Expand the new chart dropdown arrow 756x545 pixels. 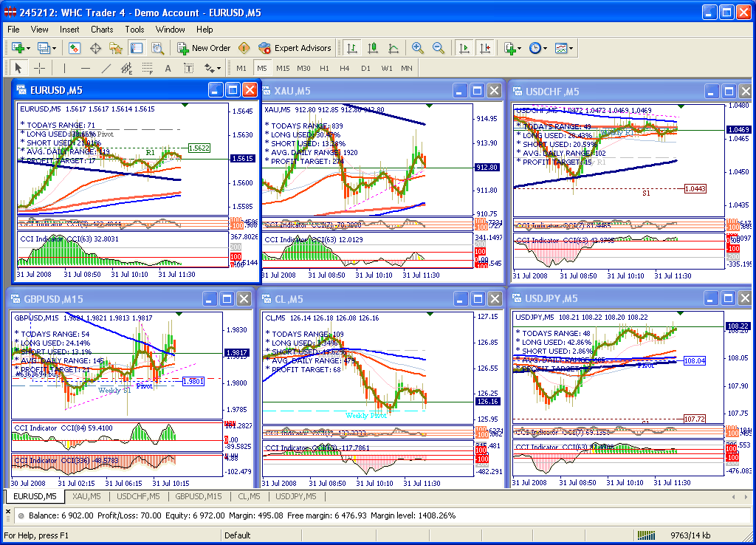pos(29,48)
